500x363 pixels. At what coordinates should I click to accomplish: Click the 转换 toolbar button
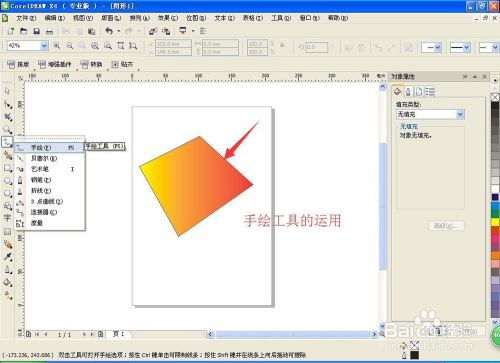pyautogui.click(x=91, y=64)
